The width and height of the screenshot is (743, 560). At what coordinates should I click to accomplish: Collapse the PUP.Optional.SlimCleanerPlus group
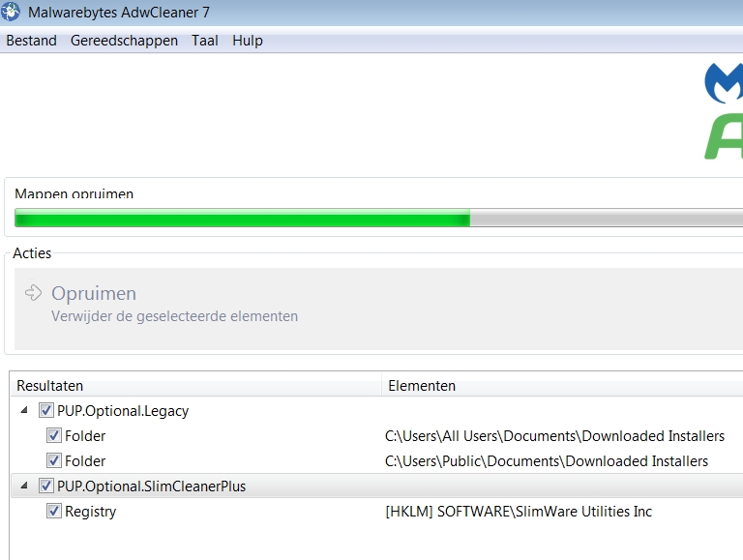pyautogui.click(x=24, y=486)
